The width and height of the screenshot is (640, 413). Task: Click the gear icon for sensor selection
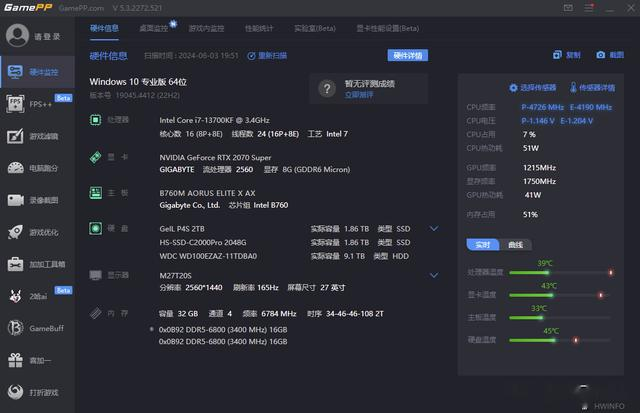click(513, 88)
